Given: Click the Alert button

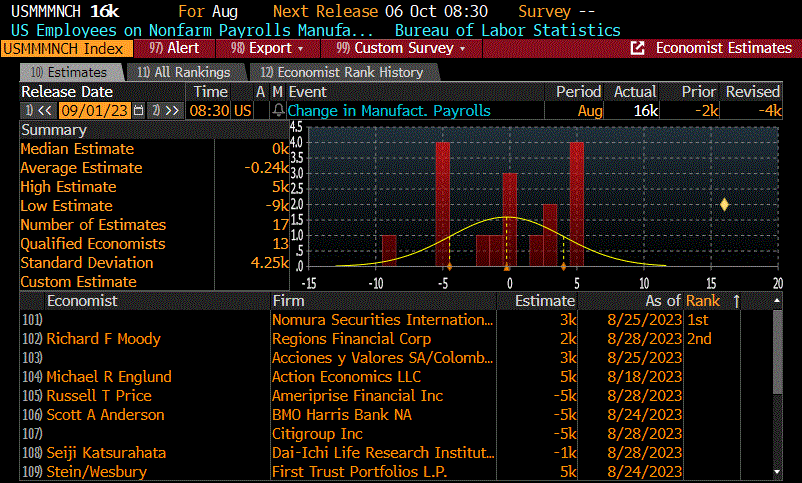Looking at the screenshot, I should (174, 48).
